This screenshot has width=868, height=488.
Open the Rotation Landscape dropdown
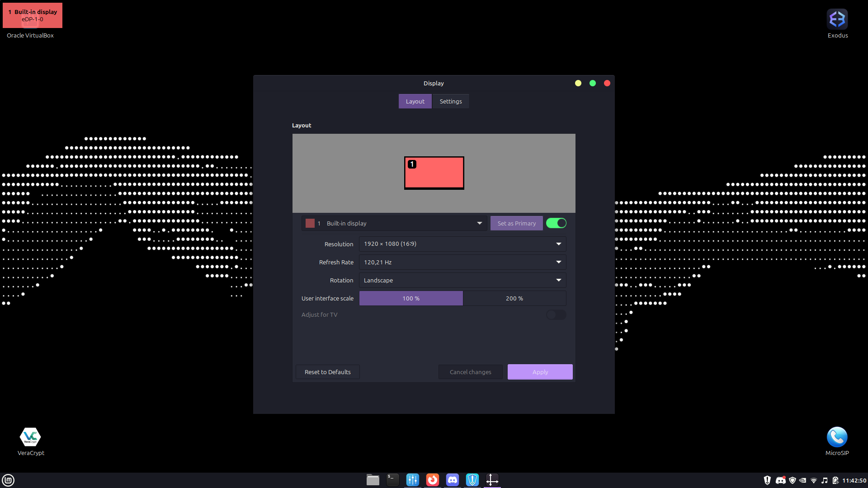[x=462, y=281]
